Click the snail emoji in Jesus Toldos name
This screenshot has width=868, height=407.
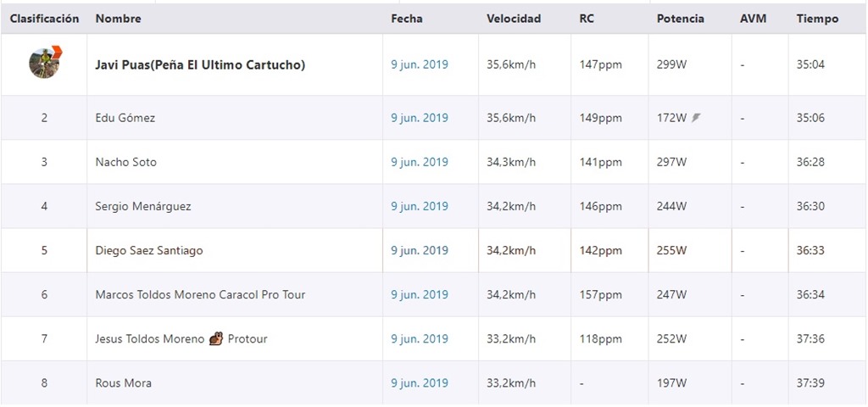tap(216, 338)
